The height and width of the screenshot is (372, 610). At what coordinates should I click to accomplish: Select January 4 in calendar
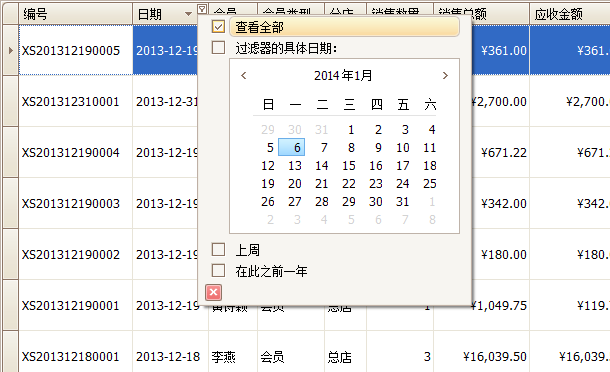coord(431,130)
